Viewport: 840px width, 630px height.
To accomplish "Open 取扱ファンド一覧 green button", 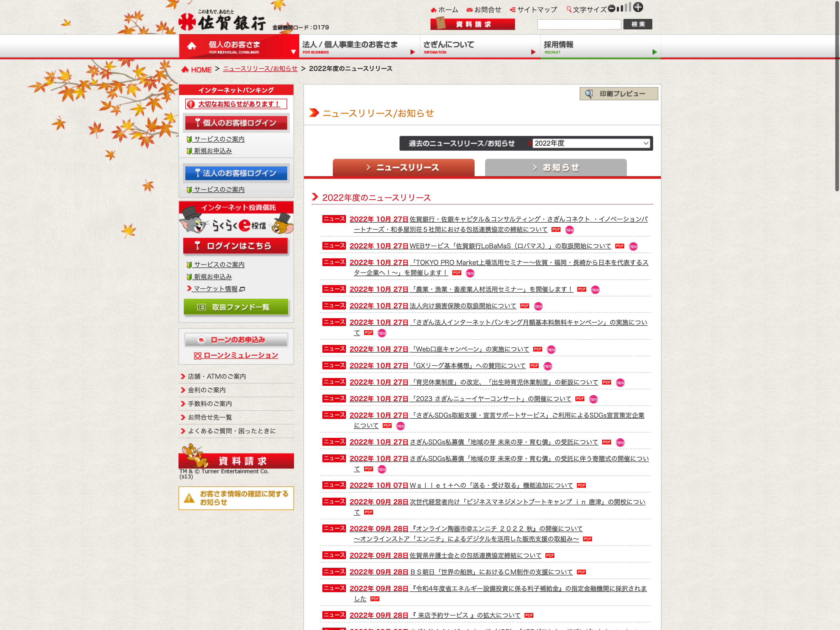I will point(236,307).
